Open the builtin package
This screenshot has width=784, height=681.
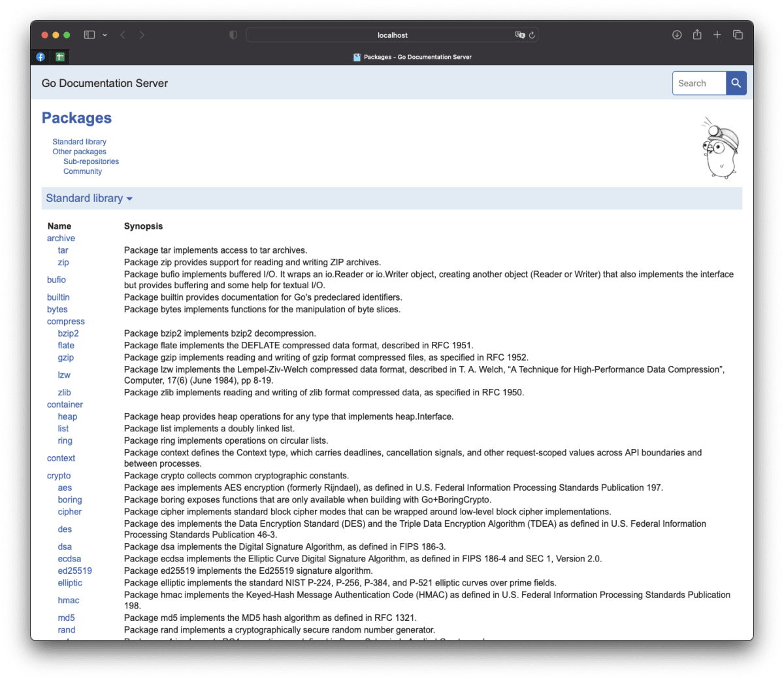[58, 297]
